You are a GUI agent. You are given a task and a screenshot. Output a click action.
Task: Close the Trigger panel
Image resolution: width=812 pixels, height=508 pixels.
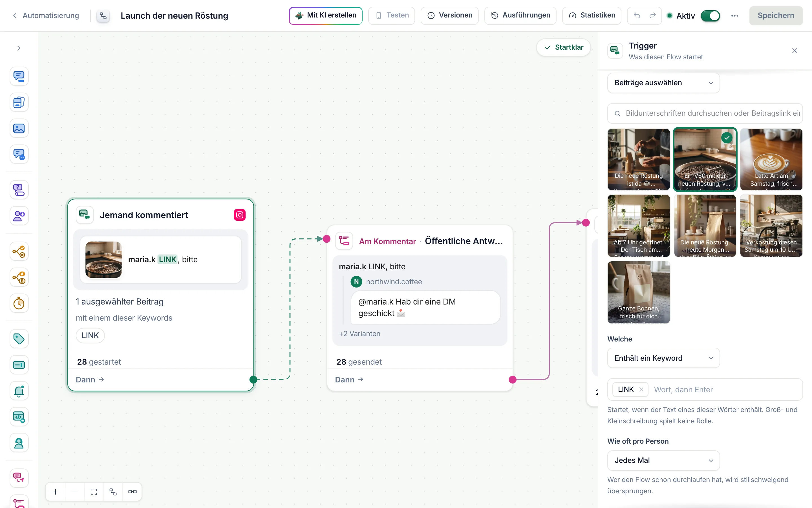[795, 51]
